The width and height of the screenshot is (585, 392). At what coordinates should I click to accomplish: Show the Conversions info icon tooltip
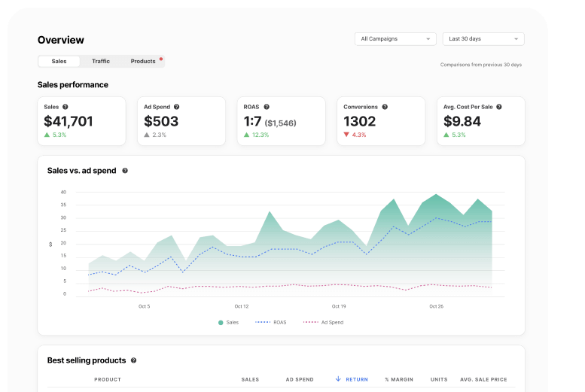click(x=385, y=107)
